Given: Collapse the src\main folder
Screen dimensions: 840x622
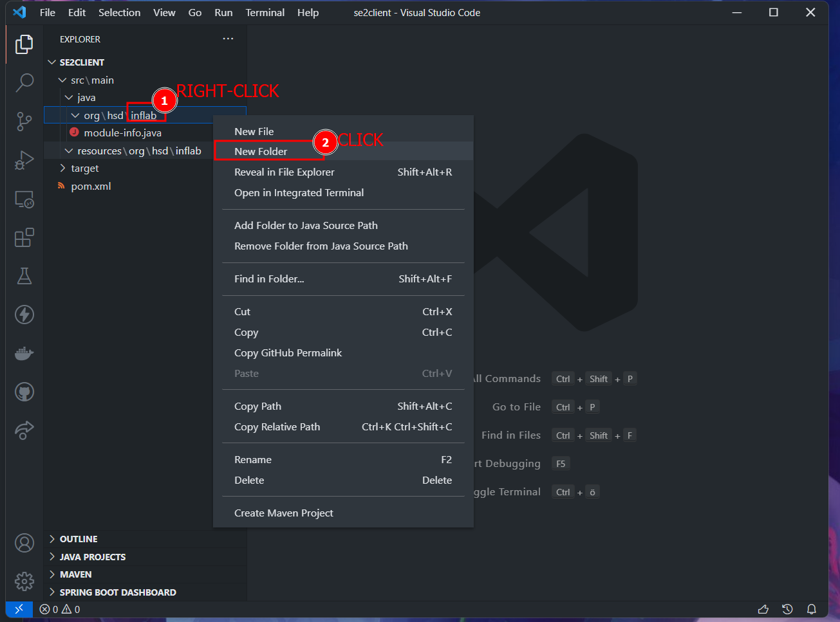Looking at the screenshot, I should coord(62,80).
